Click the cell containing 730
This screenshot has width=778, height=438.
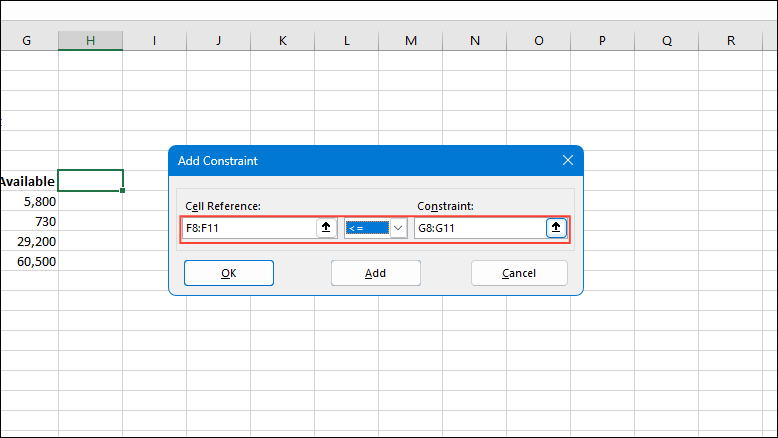tap(28, 221)
